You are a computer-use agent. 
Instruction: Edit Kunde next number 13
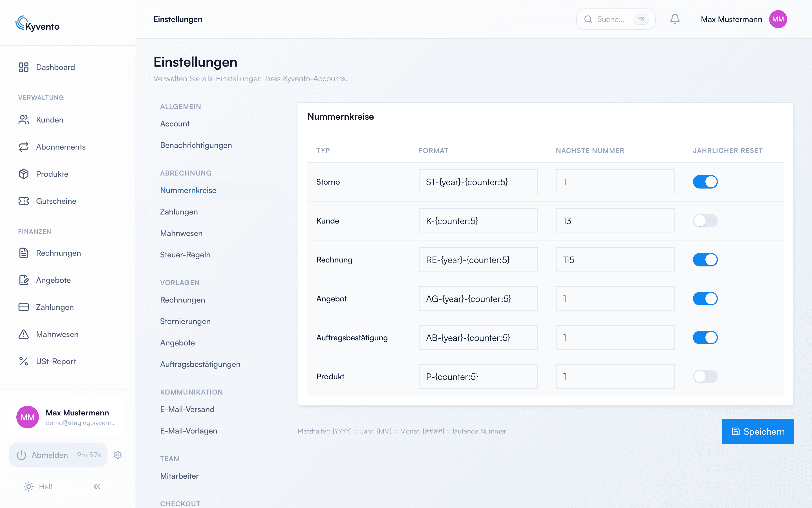point(615,221)
